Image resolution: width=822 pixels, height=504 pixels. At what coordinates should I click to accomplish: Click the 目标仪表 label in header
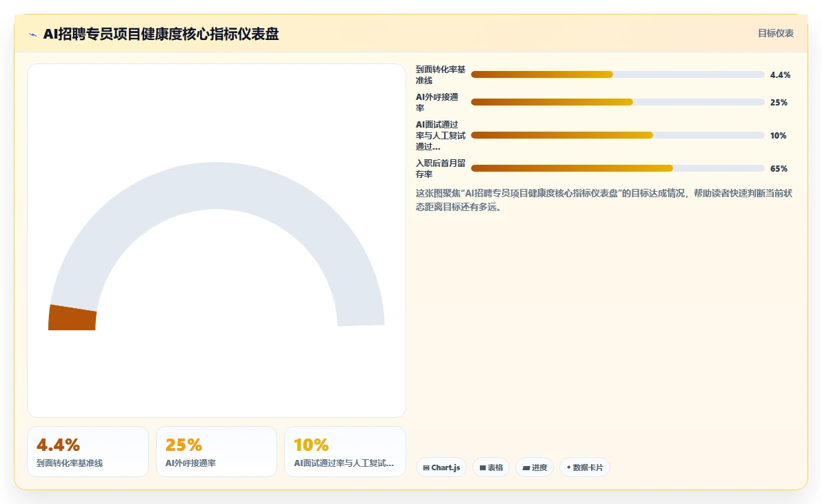[x=776, y=34]
